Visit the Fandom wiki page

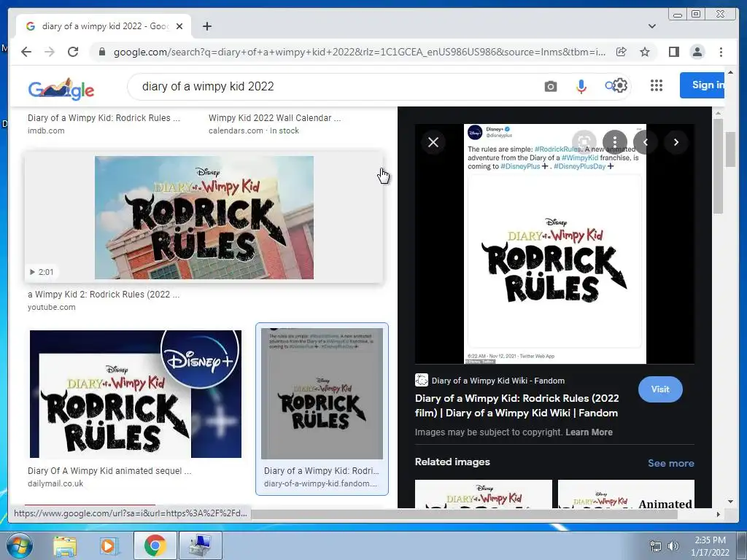coord(660,389)
